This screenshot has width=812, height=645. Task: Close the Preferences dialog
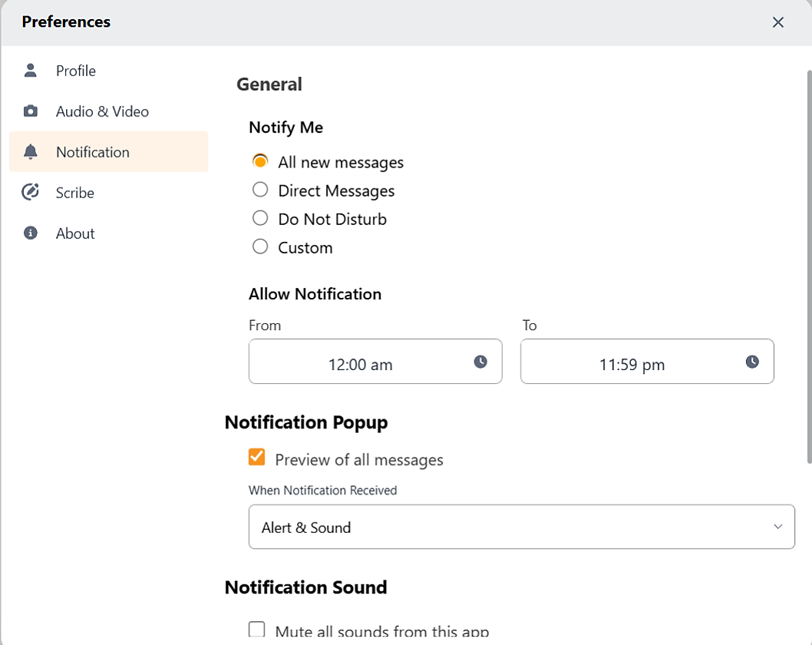(777, 22)
